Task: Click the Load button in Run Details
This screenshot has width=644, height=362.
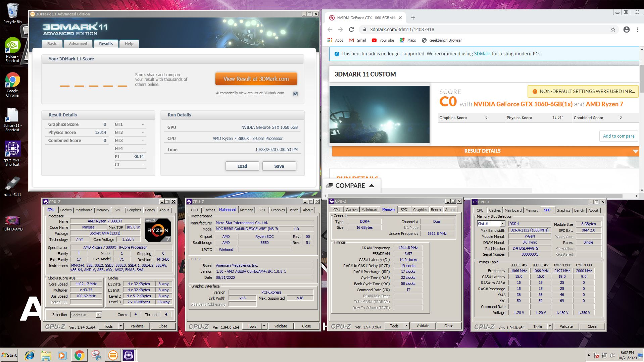Action: tap(242, 166)
